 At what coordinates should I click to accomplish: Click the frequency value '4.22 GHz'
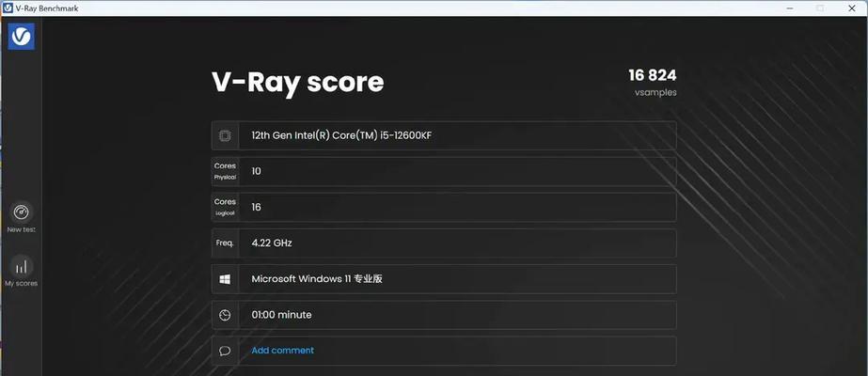coord(272,243)
